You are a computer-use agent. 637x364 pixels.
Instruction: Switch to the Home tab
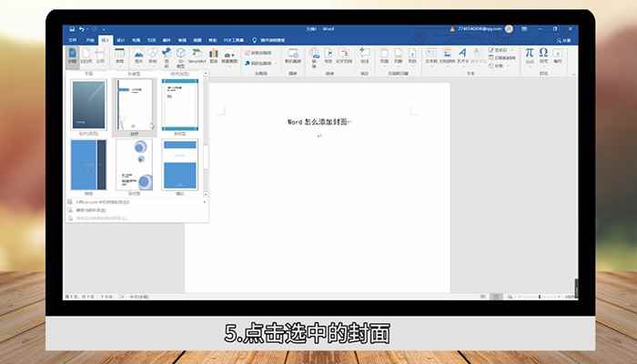pos(90,40)
